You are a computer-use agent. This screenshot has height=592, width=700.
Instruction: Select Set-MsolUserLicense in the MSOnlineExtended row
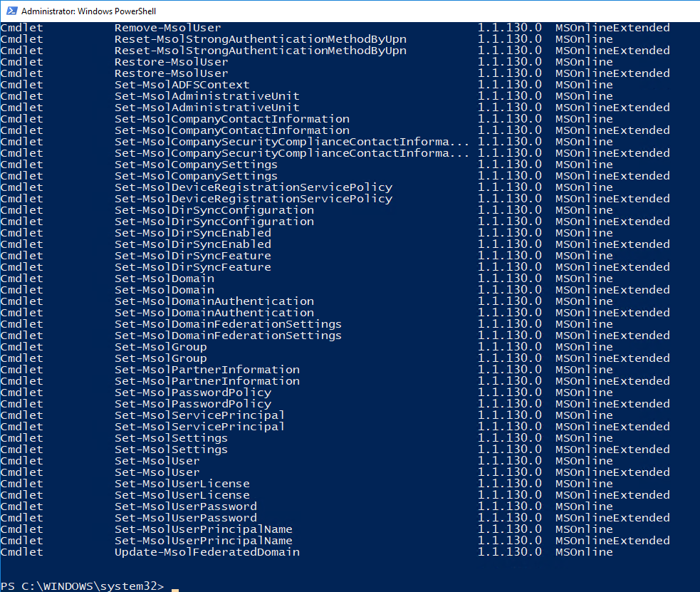tap(182, 495)
